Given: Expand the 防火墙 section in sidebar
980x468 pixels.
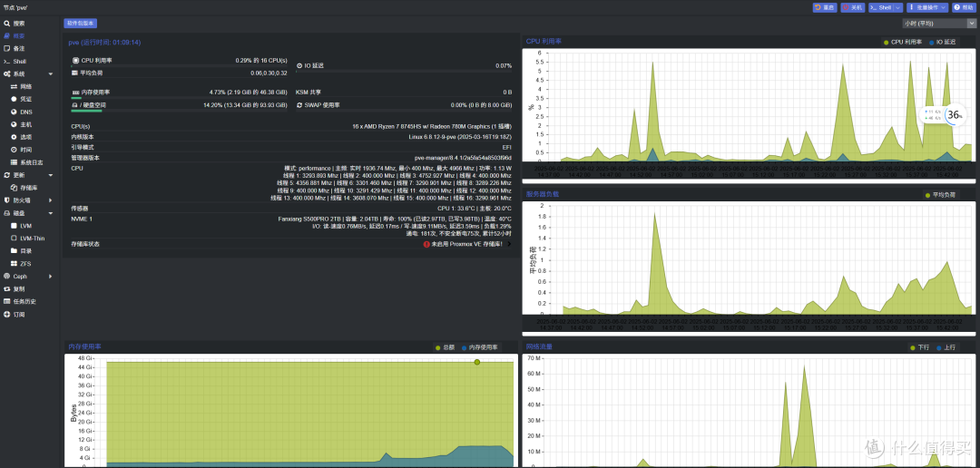Looking at the screenshot, I should (51, 200).
